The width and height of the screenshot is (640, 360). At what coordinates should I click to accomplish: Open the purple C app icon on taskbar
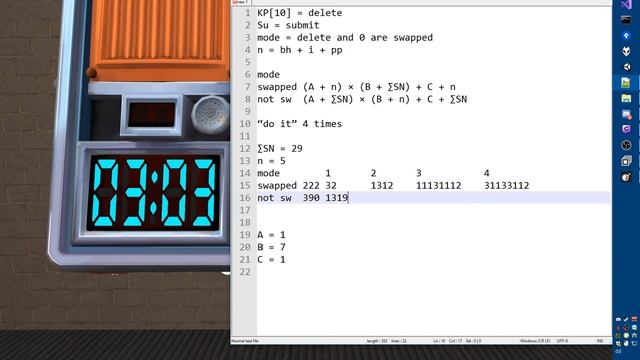tap(626, 129)
